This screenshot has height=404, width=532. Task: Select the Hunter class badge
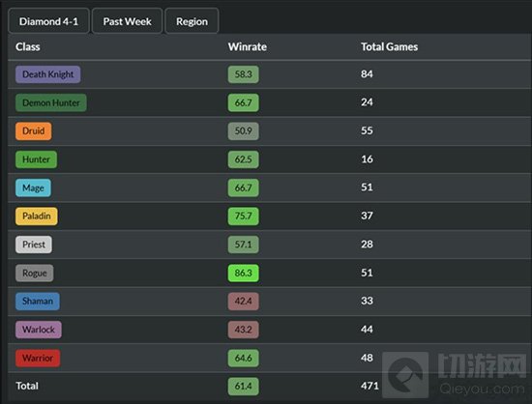click(36, 159)
